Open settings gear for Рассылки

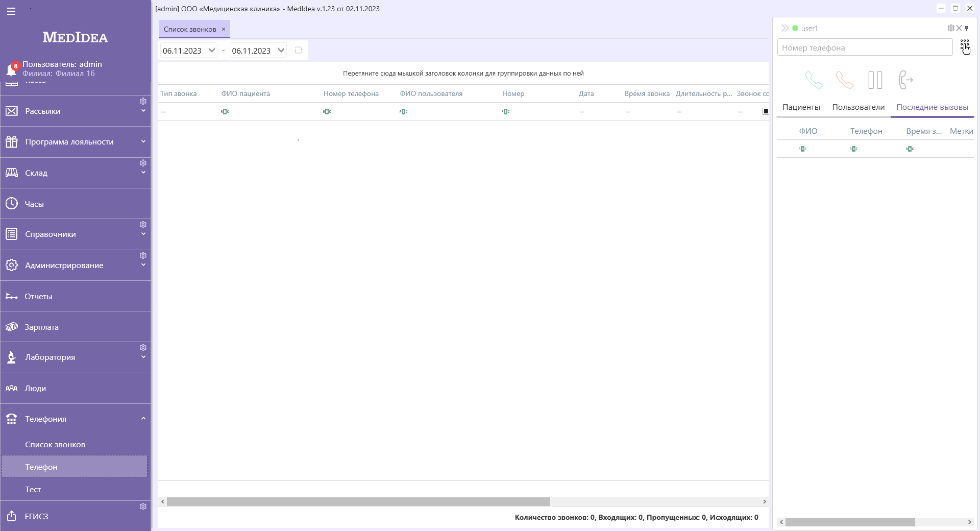tap(143, 101)
